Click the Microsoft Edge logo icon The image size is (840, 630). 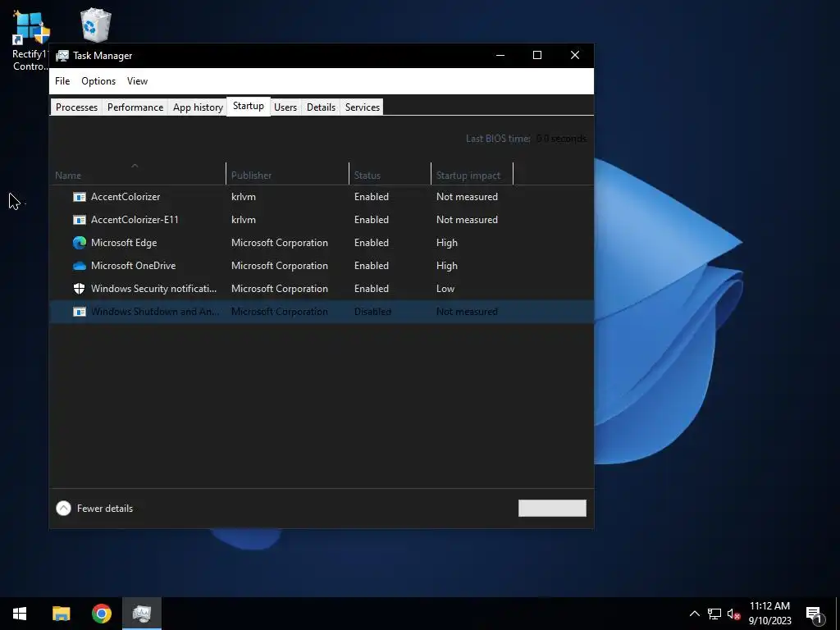80,243
